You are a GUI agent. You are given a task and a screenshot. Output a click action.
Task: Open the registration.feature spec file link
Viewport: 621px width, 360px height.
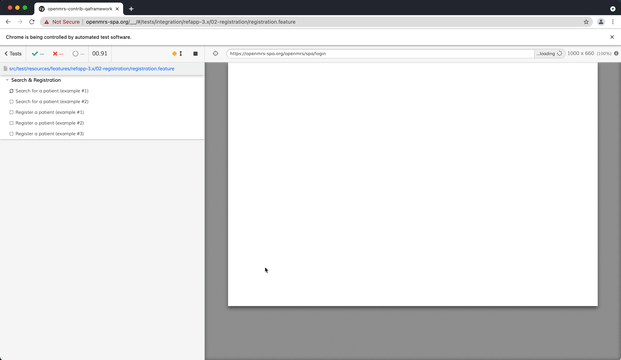point(91,69)
